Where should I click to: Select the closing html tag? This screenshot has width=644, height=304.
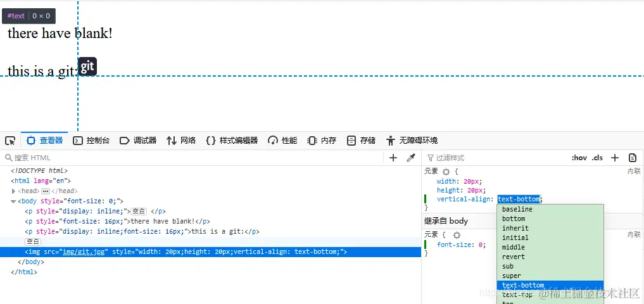pyautogui.click(x=24, y=272)
